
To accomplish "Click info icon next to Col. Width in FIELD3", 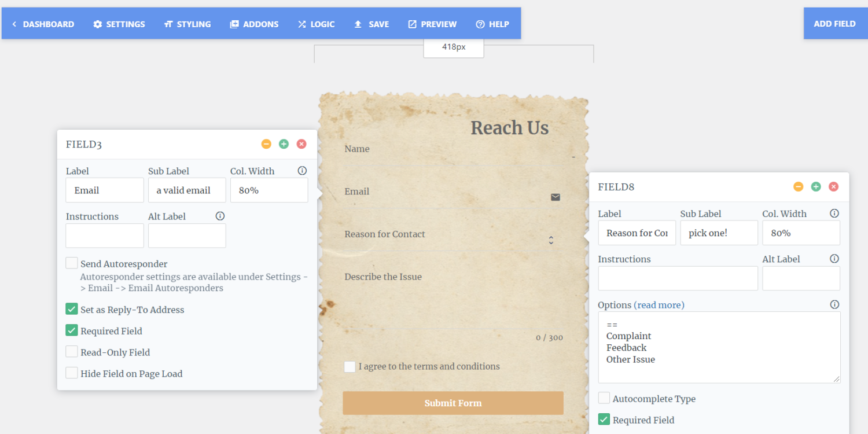I will click(x=302, y=171).
